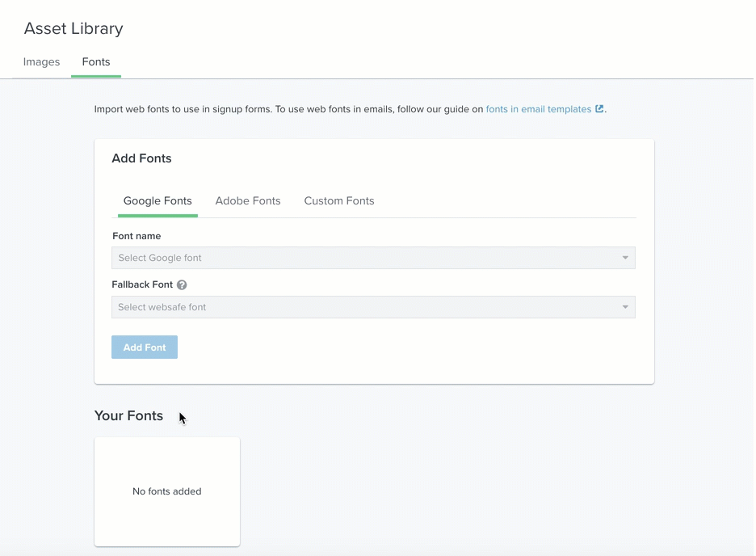Click the Font name dropdown arrow
Image resolution: width=756 pixels, height=556 pixels.
pyautogui.click(x=624, y=259)
